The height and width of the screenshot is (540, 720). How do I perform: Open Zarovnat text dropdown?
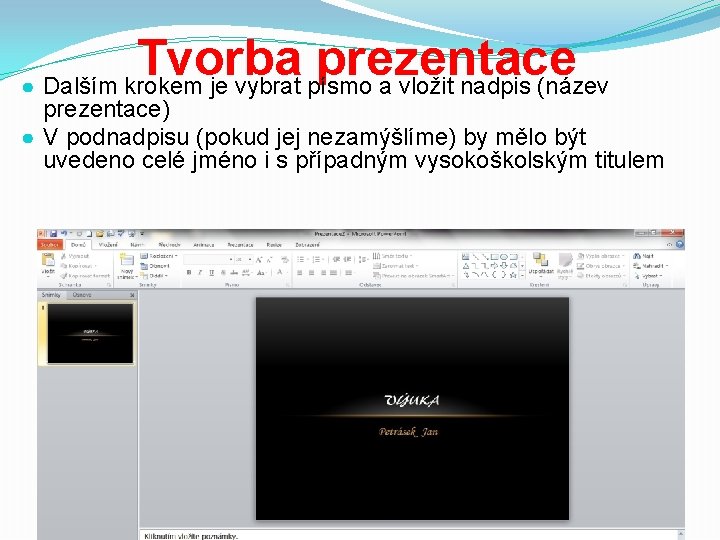click(395, 266)
